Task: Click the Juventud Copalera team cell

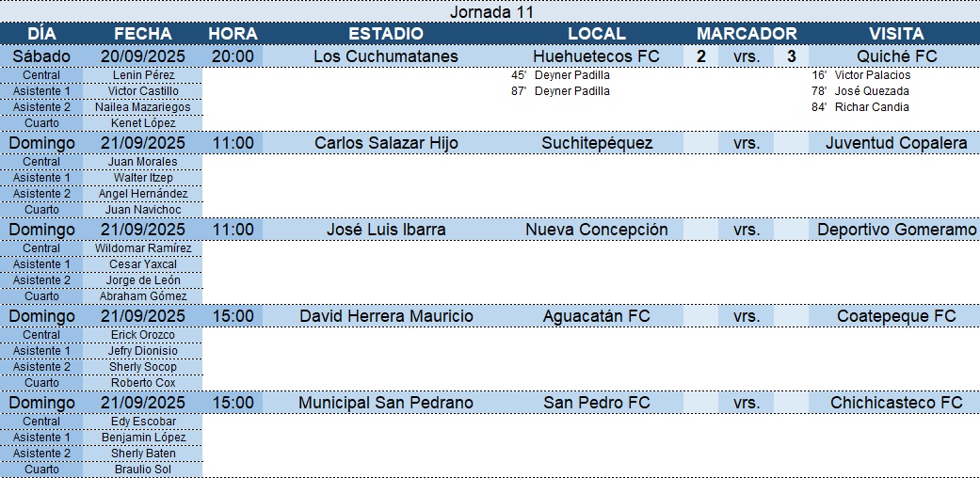Action: click(x=896, y=143)
